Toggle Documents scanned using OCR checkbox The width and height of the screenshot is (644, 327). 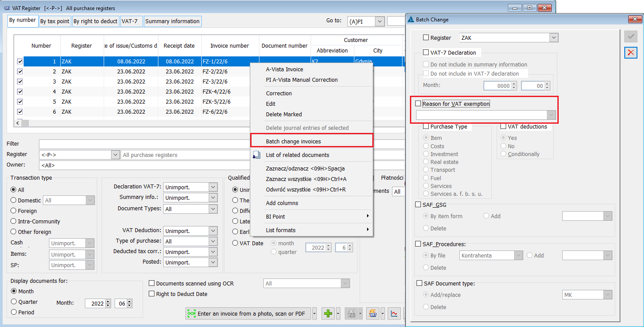pos(152,283)
